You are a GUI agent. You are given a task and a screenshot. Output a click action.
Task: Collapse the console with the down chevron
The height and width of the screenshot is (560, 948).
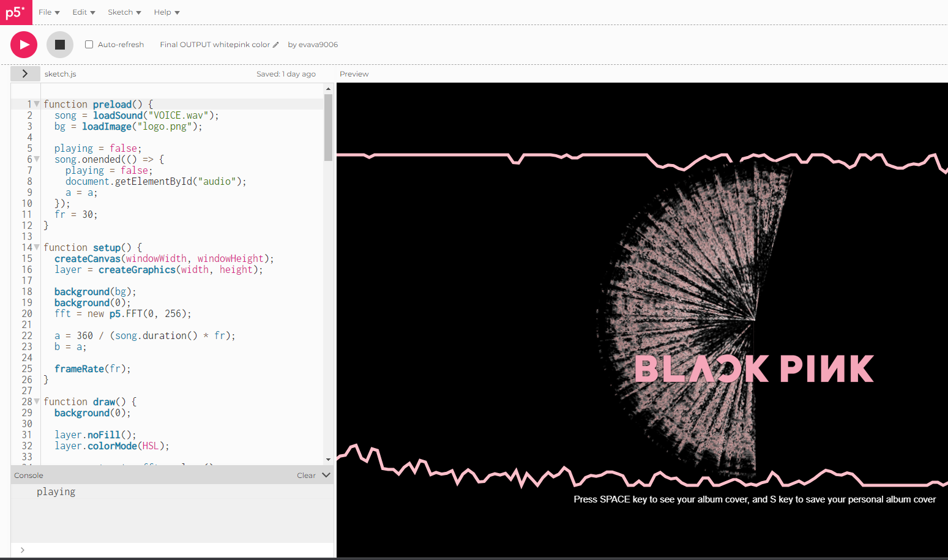click(326, 475)
